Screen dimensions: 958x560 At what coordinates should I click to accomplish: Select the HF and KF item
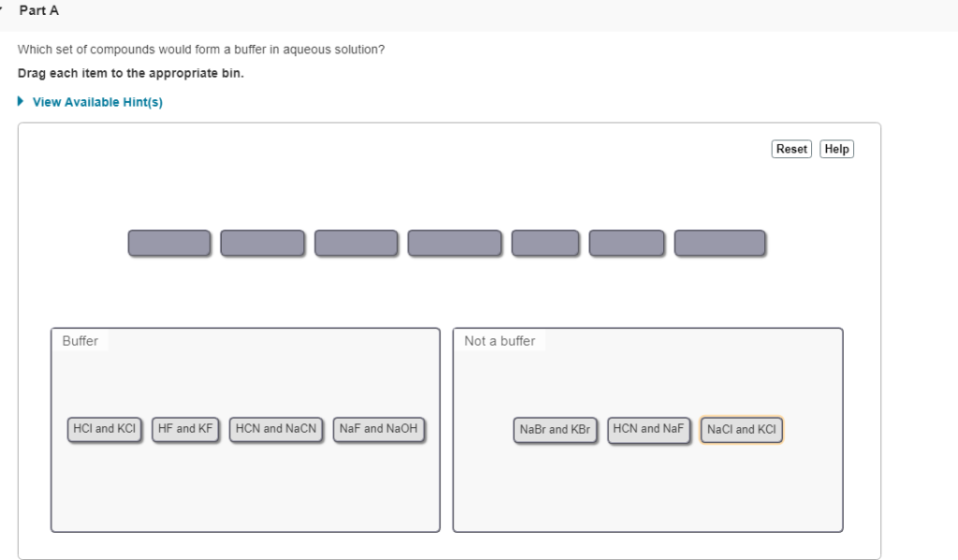click(x=185, y=429)
